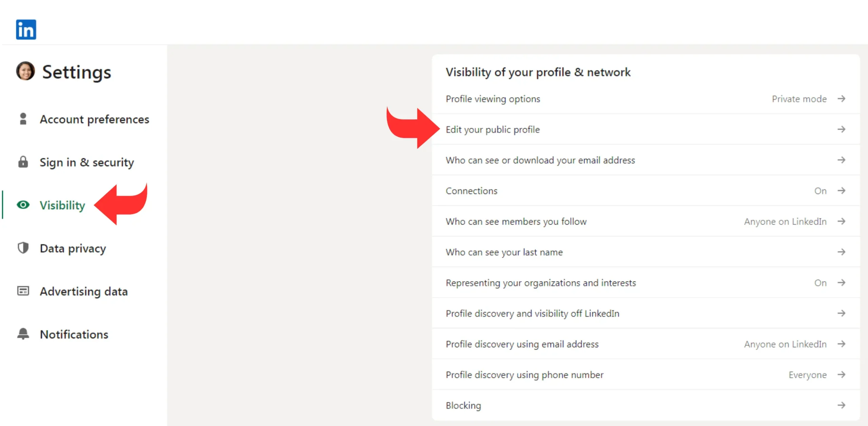
Task: Select Account preferences menu item
Action: (94, 119)
